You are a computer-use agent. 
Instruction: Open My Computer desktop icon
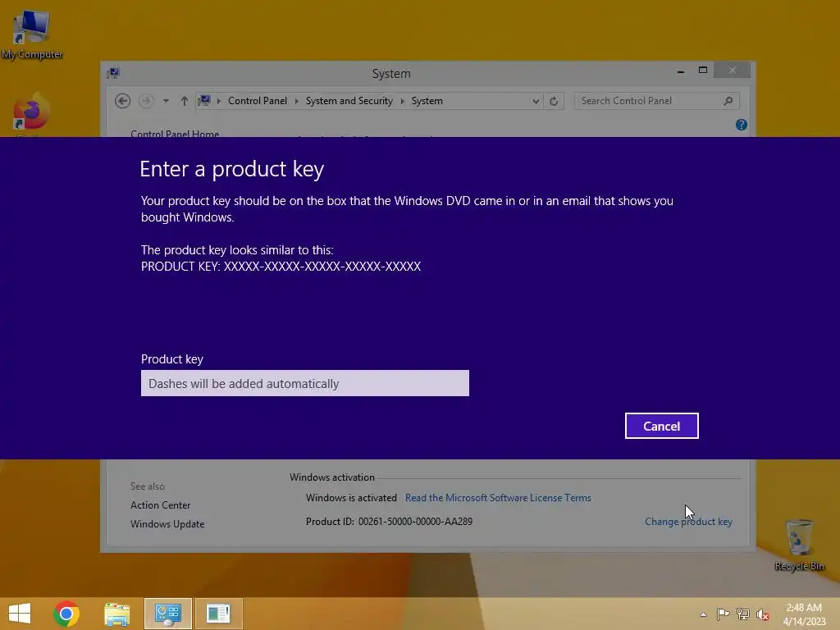tap(32, 33)
